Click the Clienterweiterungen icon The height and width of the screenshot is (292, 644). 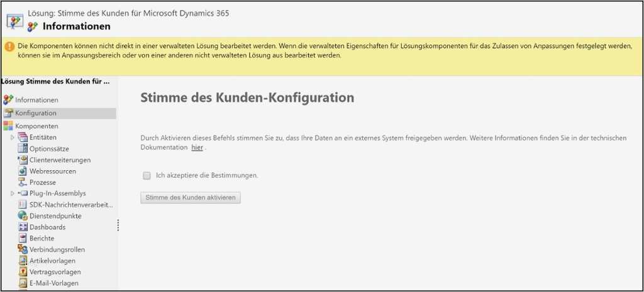tap(23, 160)
